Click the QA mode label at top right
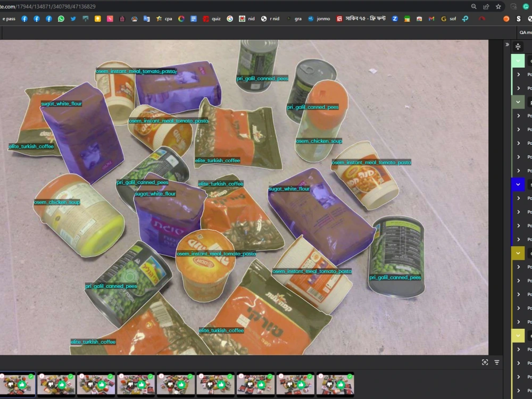 point(525,32)
